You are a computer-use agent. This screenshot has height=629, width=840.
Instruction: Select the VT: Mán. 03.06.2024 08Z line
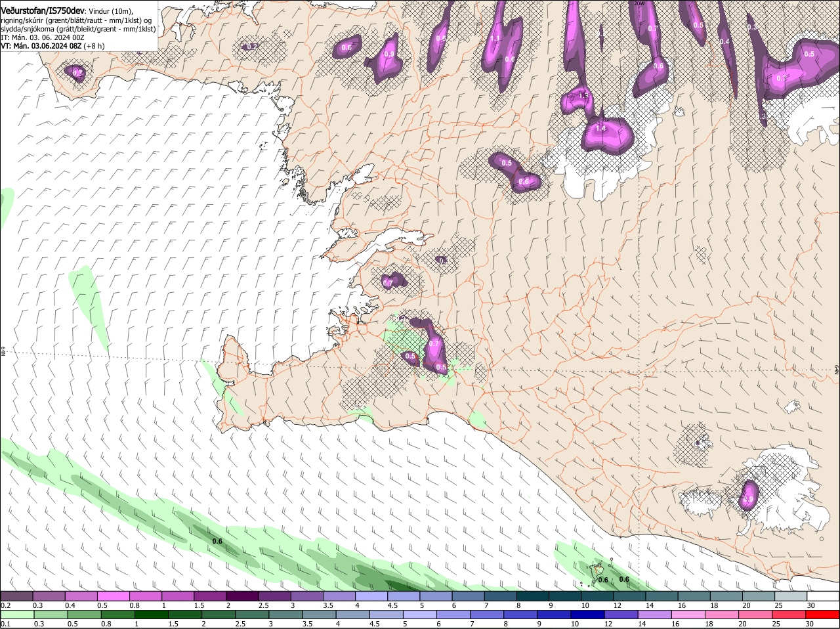pos(52,47)
